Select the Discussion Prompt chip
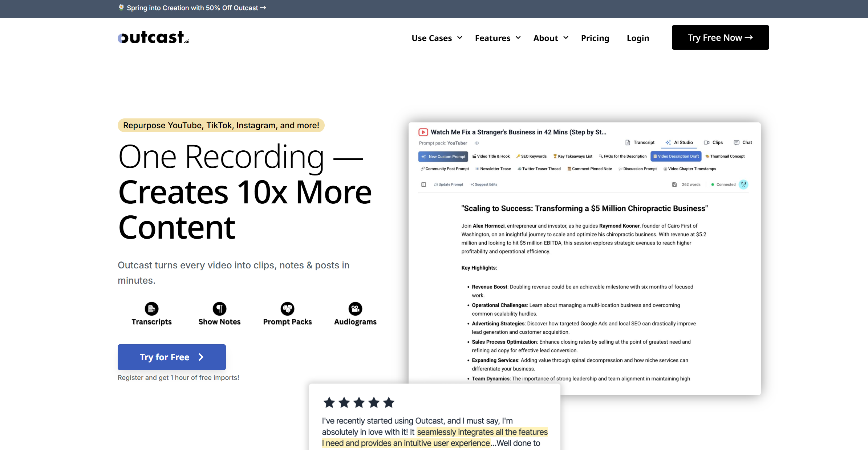Viewport: 868px width, 450px height. pos(638,169)
